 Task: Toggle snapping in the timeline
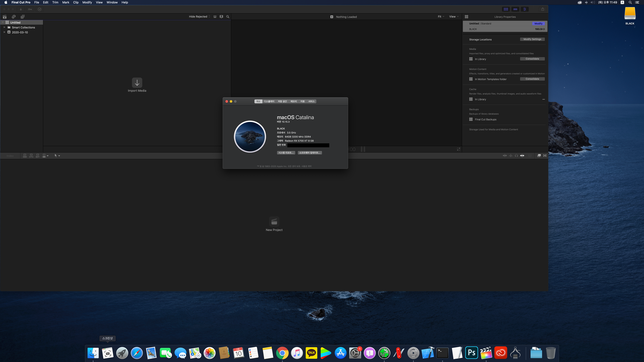click(522, 156)
